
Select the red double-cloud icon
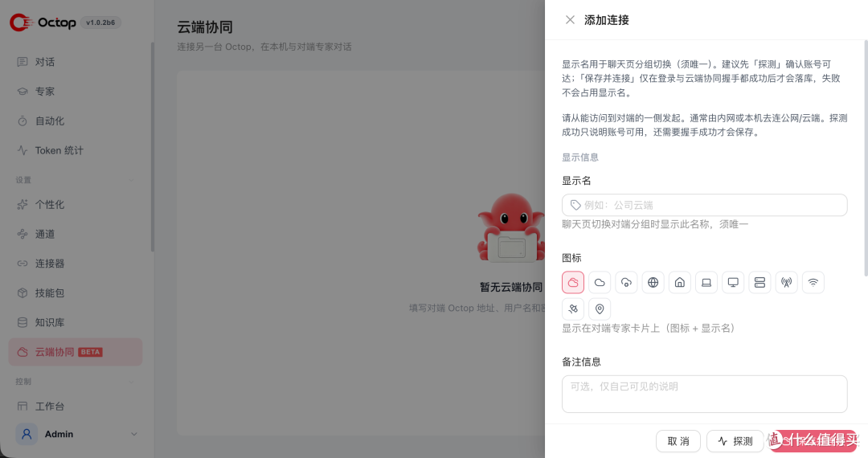(573, 283)
